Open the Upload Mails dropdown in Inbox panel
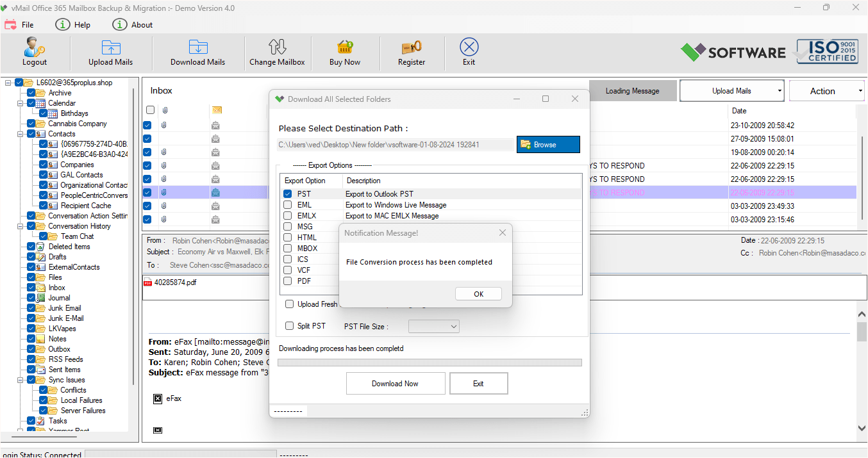The height and width of the screenshot is (458, 868). click(731, 91)
